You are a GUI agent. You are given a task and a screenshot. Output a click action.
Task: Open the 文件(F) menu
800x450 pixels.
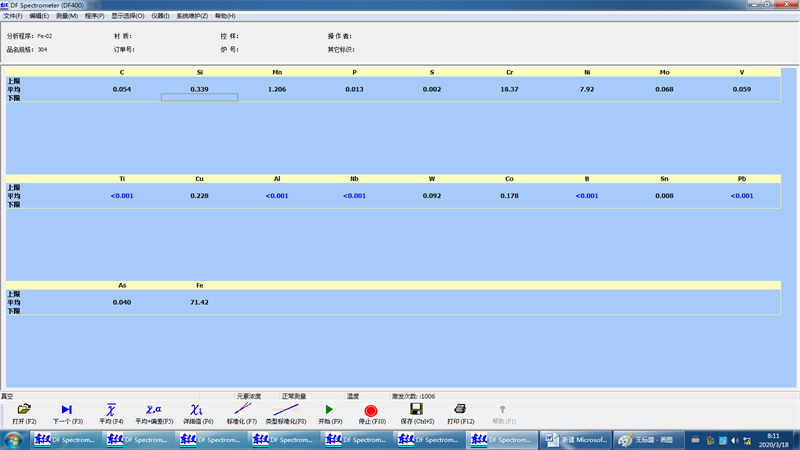click(x=13, y=16)
